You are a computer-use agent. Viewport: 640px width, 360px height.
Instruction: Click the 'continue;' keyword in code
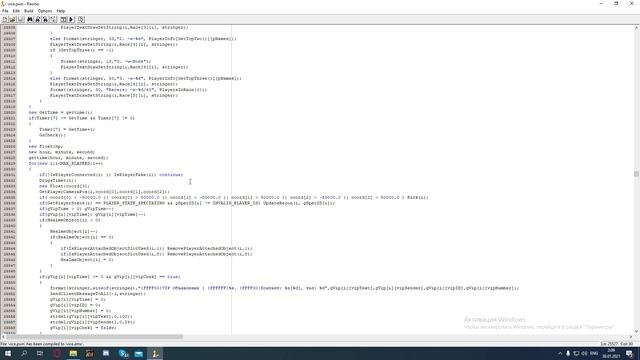171,175
